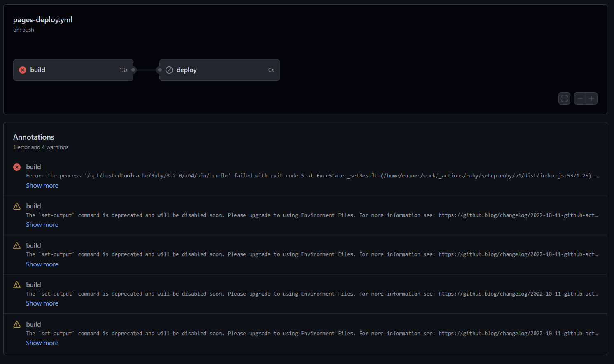The width and height of the screenshot is (614, 364).
Task: Zoom in the workflow graph using the plus icon
Action: coord(591,98)
